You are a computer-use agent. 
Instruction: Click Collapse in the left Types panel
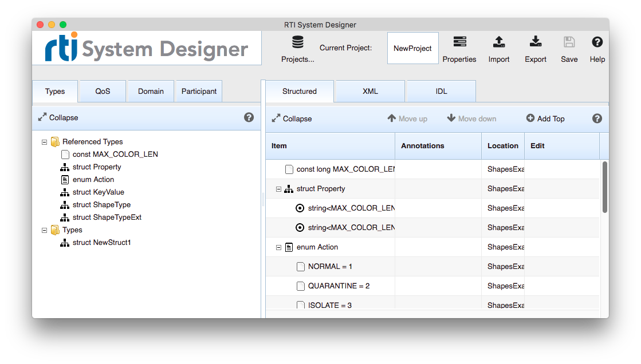[58, 117]
